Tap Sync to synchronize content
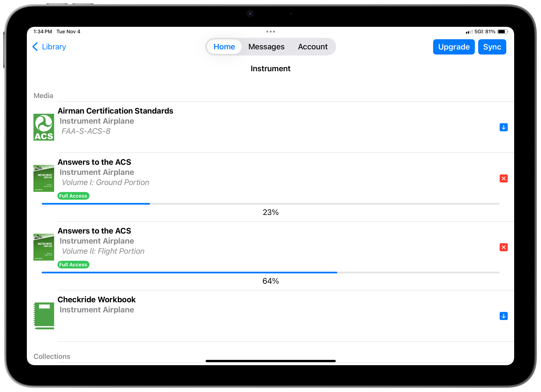This screenshot has height=392, width=541. coord(492,47)
